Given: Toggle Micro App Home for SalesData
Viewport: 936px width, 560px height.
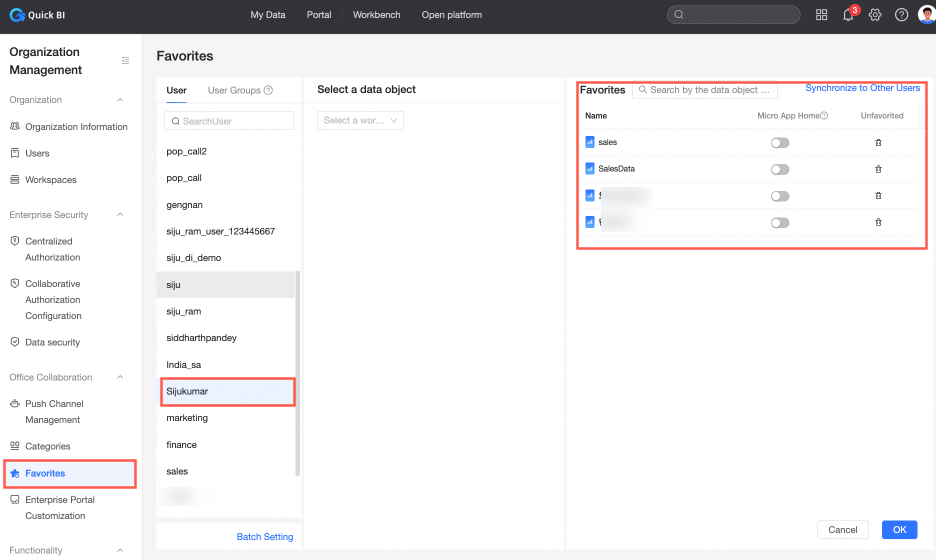Looking at the screenshot, I should [780, 169].
